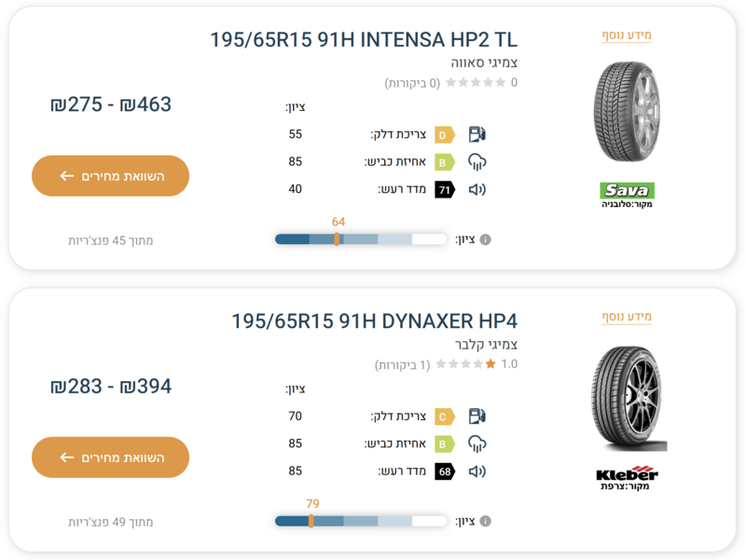
Task: Click the info icon beside Sava score bar
Action: [x=485, y=239]
